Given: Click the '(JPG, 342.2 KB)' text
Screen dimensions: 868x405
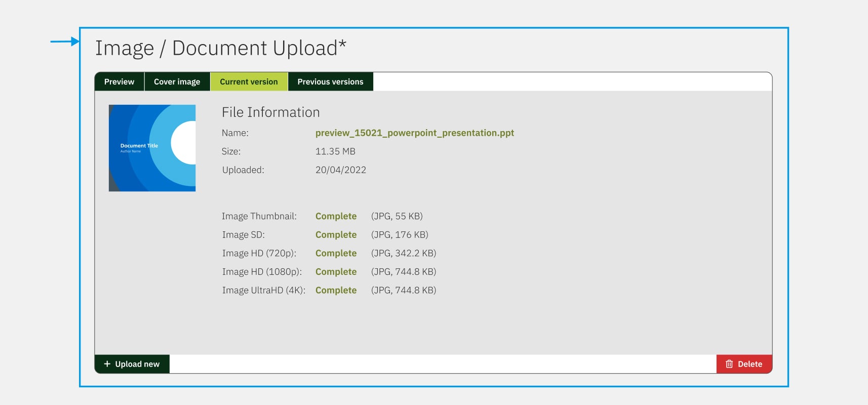Looking at the screenshot, I should [404, 253].
